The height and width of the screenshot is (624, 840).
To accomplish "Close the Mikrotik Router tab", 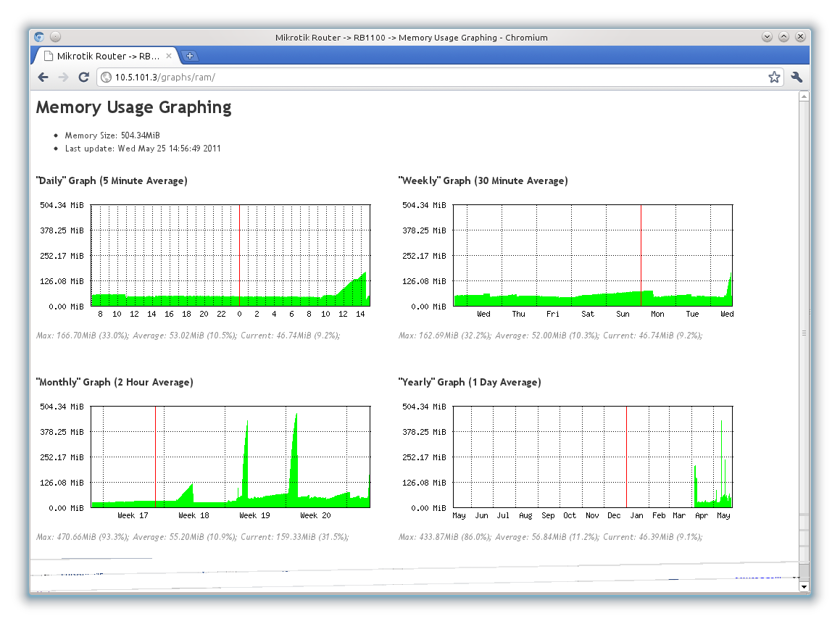I will tap(169, 56).
